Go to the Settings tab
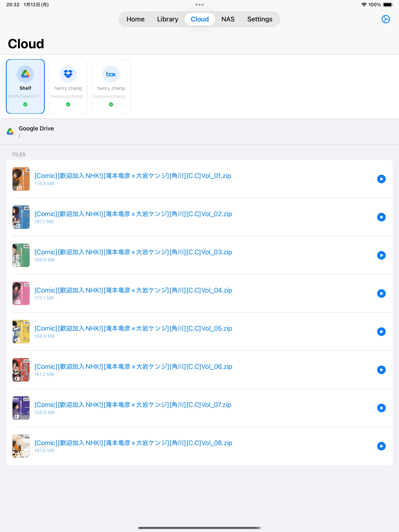399x532 pixels. (x=260, y=19)
